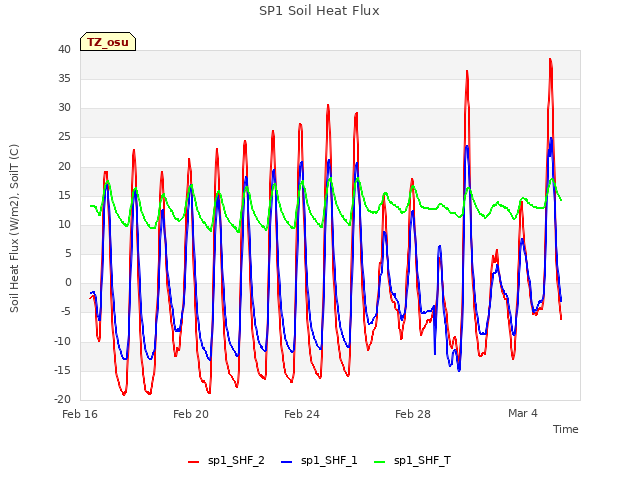Click the 15 y-axis tick label
Image resolution: width=640 pixels, height=480 pixels.
[x=64, y=195]
